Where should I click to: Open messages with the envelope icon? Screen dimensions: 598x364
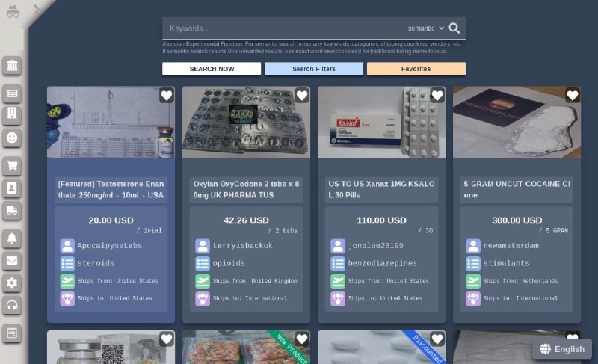click(13, 261)
